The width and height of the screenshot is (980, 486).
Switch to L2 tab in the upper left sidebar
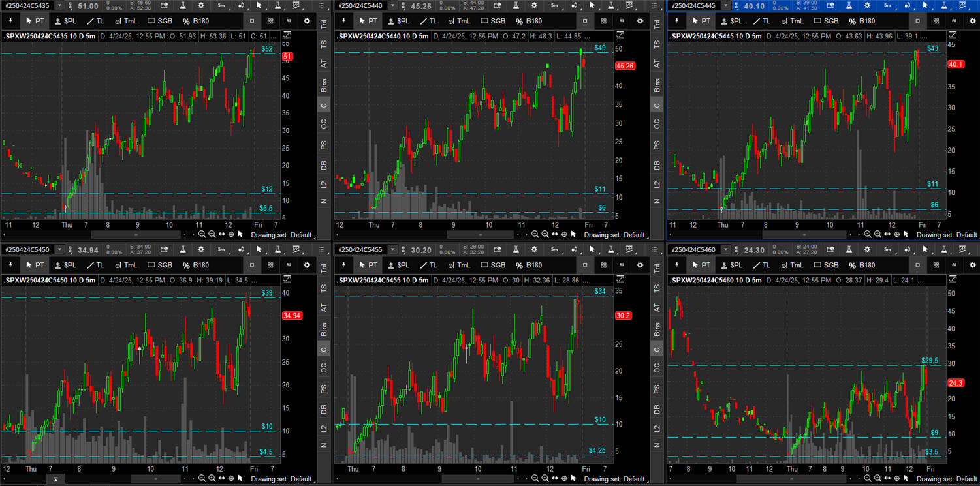(324, 185)
